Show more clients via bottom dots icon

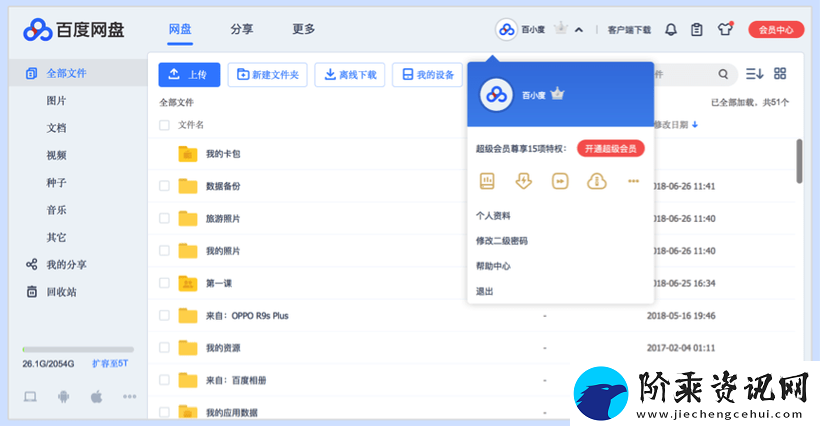[x=130, y=397]
